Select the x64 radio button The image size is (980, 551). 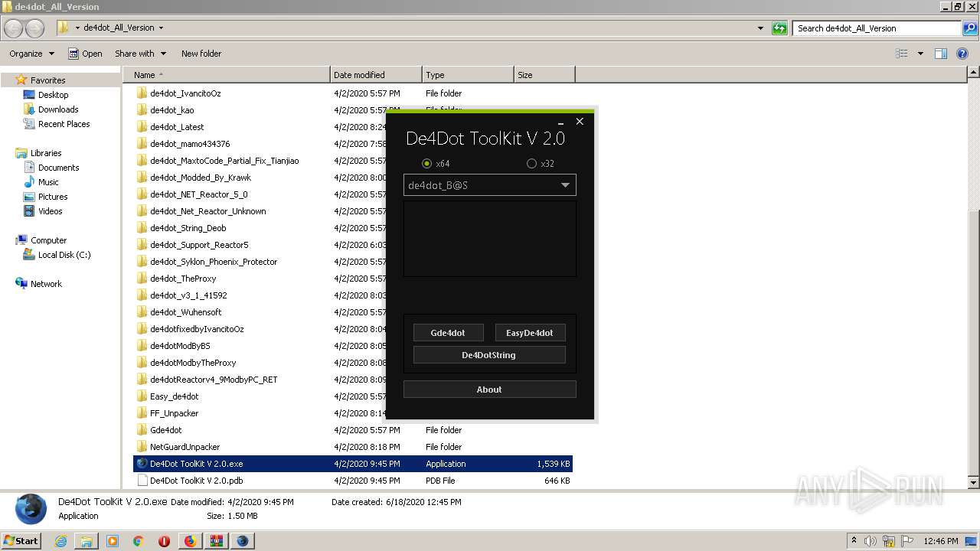tap(427, 163)
